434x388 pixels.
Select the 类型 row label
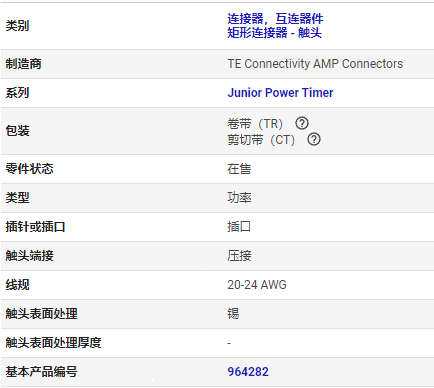(x=17, y=198)
